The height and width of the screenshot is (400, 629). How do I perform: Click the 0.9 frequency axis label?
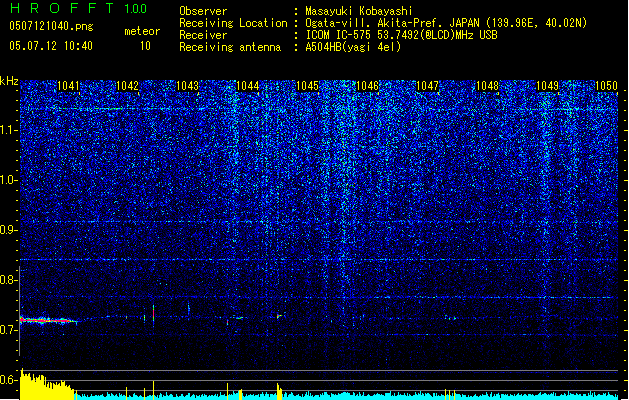[x=8, y=230]
